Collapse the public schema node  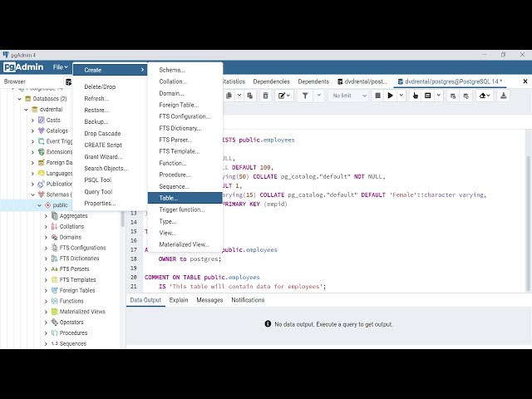pos(39,205)
